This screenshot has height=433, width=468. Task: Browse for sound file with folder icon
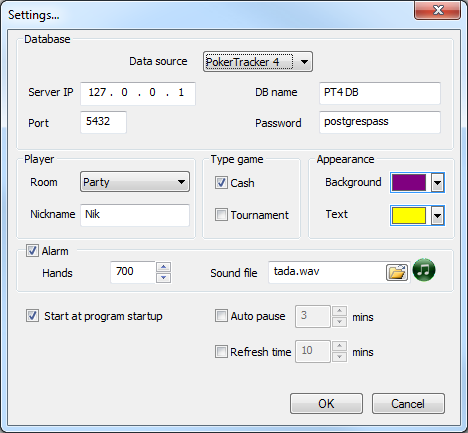(x=397, y=272)
